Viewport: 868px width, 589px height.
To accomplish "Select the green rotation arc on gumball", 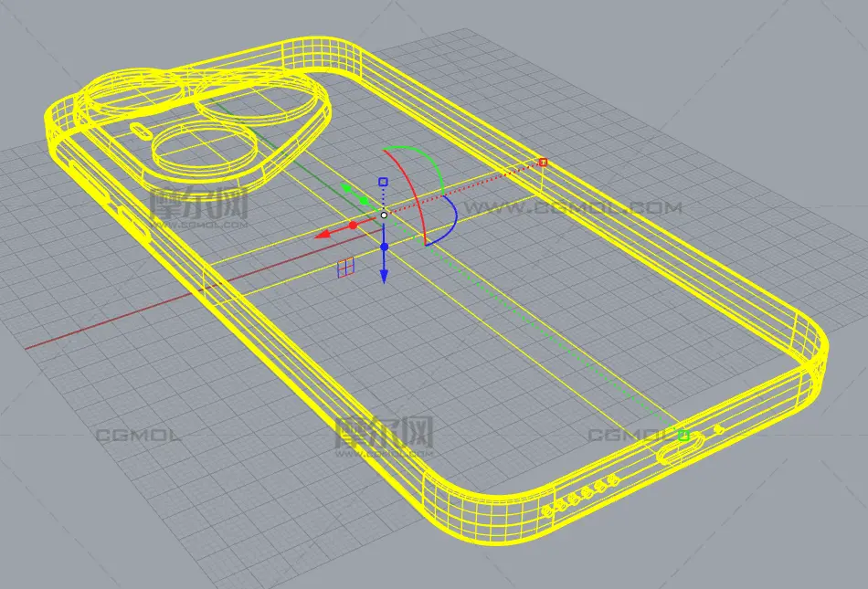I will (423, 155).
